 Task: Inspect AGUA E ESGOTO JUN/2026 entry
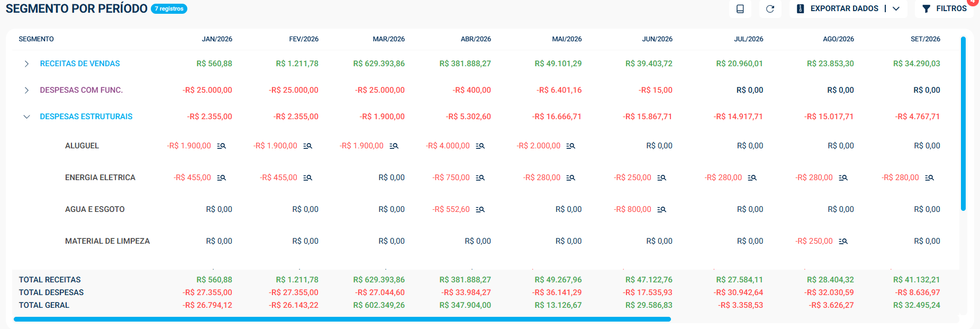click(661, 209)
